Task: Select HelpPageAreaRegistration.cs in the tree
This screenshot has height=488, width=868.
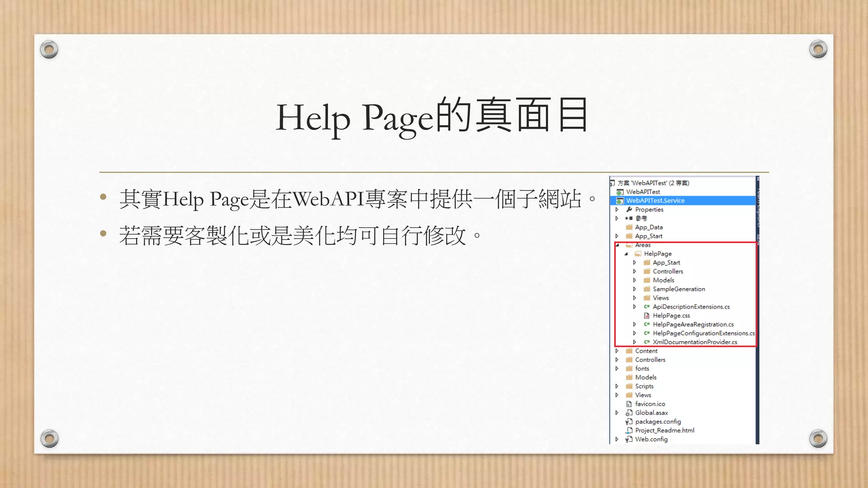Action: click(693, 324)
